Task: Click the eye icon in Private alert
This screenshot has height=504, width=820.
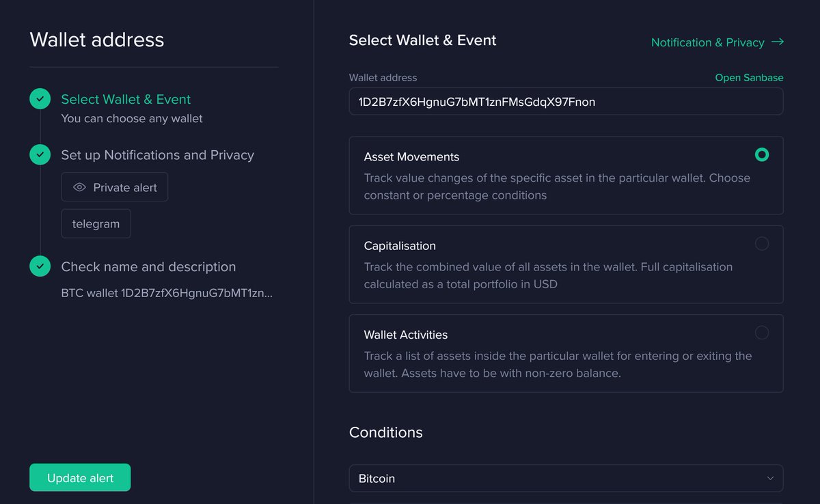Action: click(79, 188)
